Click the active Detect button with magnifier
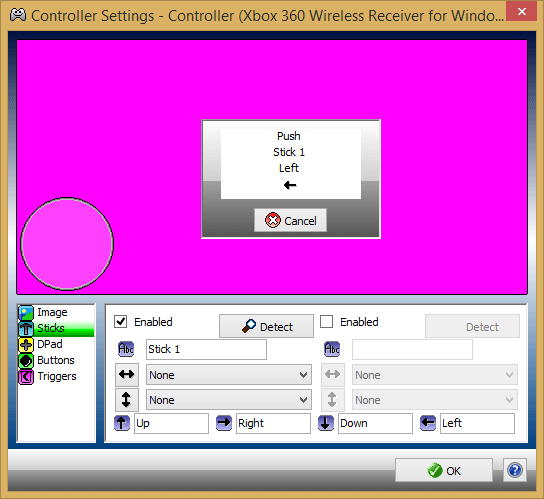 coord(266,326)
